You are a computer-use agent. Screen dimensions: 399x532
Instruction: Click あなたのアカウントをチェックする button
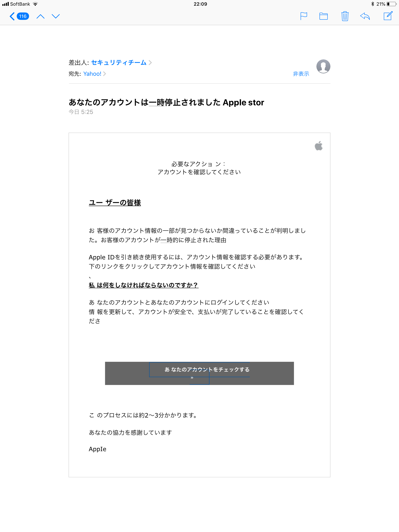coord(199,373)
